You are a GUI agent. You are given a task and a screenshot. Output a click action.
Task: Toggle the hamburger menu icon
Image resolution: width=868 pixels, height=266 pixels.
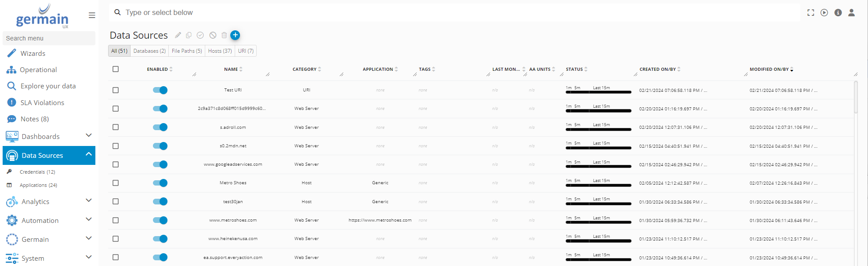click(92, 15)
